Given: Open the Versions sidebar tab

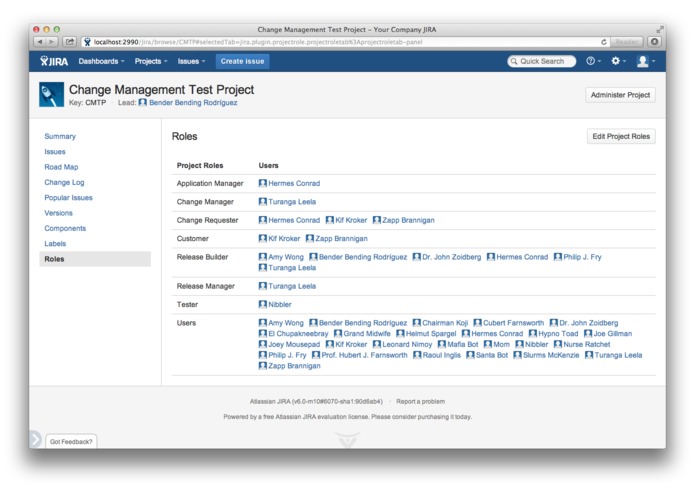Looking at the screenshot, I should [58, 213].
